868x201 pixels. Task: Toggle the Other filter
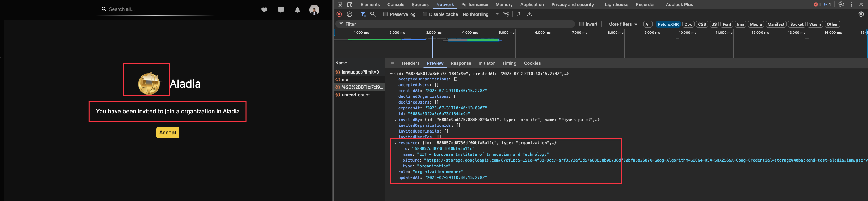pos(832,24)
